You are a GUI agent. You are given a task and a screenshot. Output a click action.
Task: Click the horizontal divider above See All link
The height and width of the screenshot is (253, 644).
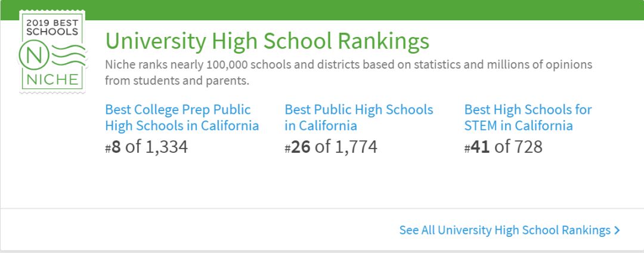322,209
